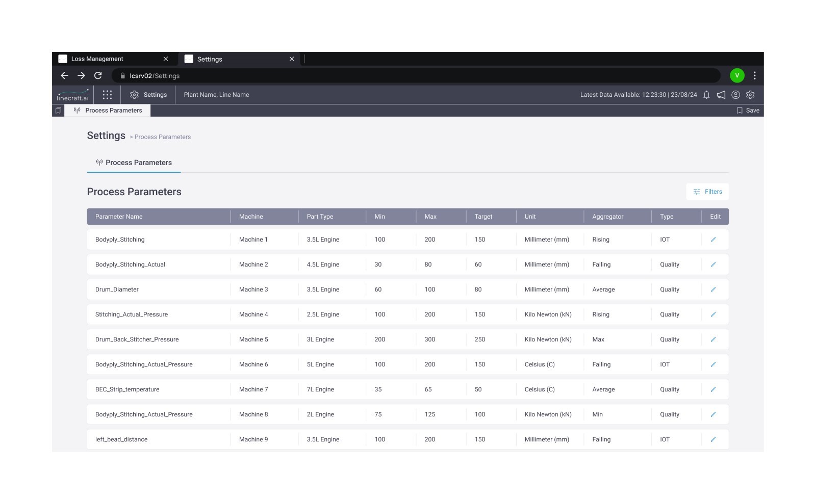This screenshot has height=504, width=816.
Task: Edit the left_bead_distance row pencil icon
Action: coord(713,439)
